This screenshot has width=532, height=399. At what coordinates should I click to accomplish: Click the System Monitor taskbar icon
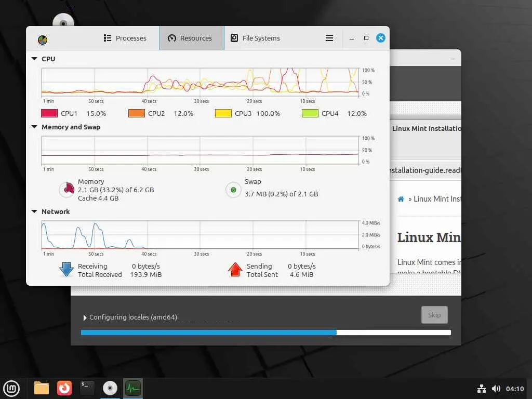(x=132, y=388)
